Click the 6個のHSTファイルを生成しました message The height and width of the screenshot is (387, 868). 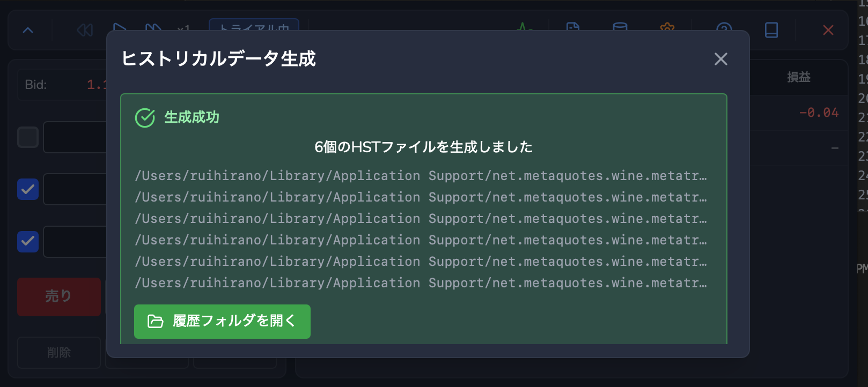[423, 147]
